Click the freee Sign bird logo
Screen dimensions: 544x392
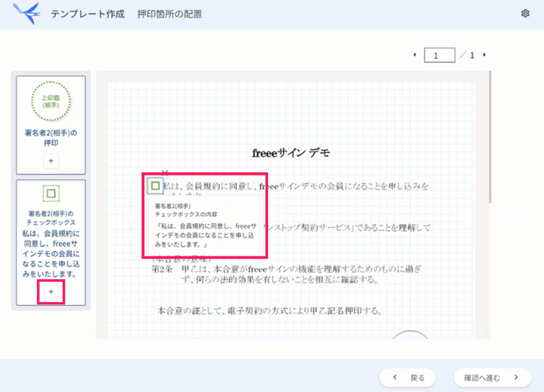26,13
